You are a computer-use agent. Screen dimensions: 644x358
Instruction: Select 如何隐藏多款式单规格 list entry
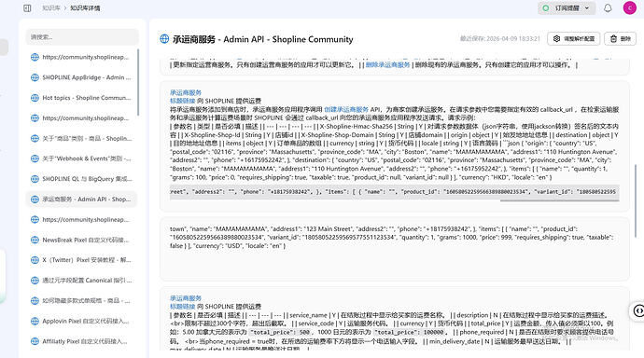81,300
